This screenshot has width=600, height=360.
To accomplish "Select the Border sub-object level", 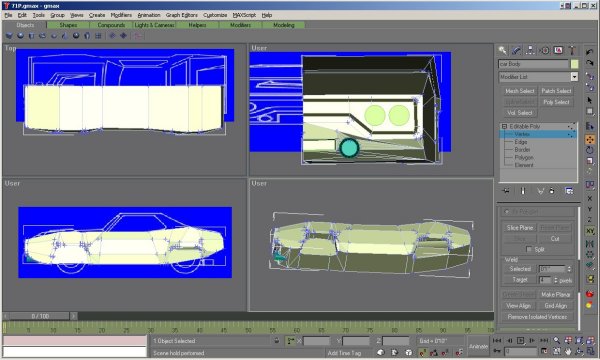I will (x=522, y=150).
